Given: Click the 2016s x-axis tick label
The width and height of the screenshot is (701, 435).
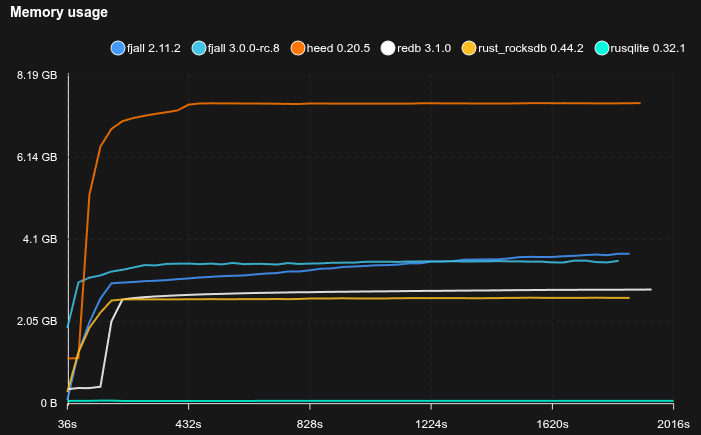Looking at the screenshot, I should [x=674, y=423].
